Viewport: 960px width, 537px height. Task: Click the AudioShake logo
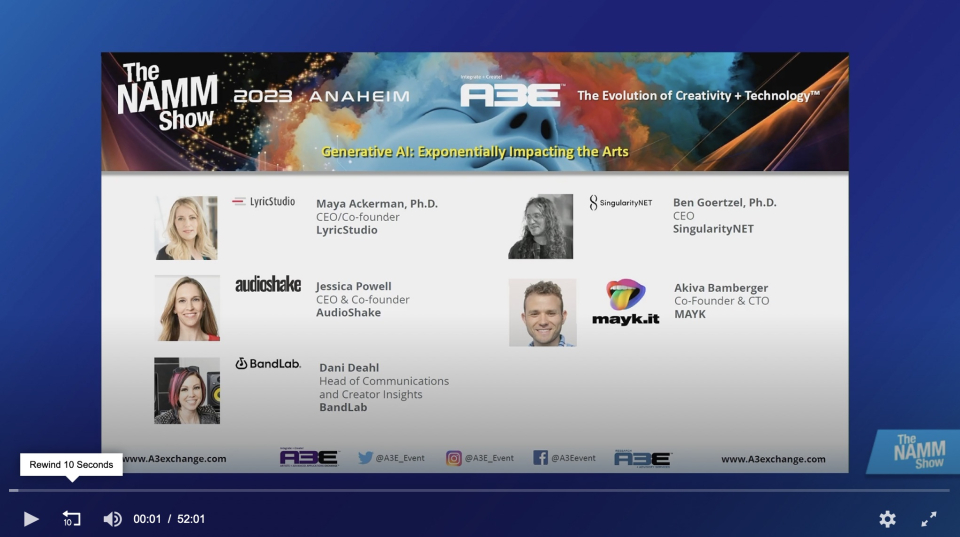click(x=268, y=285)
